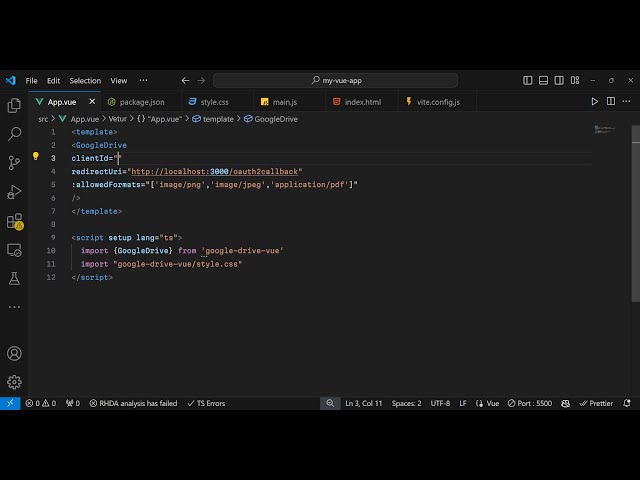Open the Testing flask icon view
The width and height of the screenshot is (640, 480).
[14, 279]
